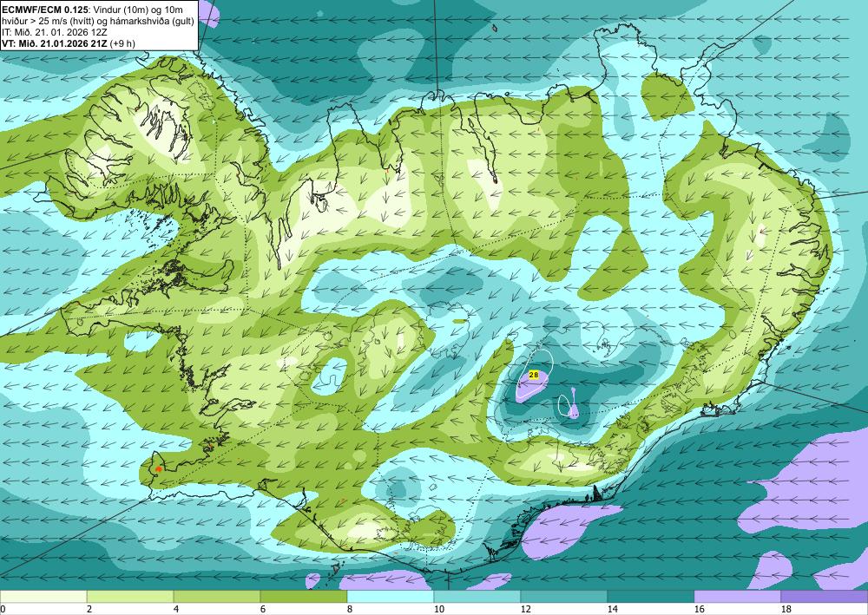Click the legend value "6"
This screenshot has height=615, width=868.
(x=263, y=610)
